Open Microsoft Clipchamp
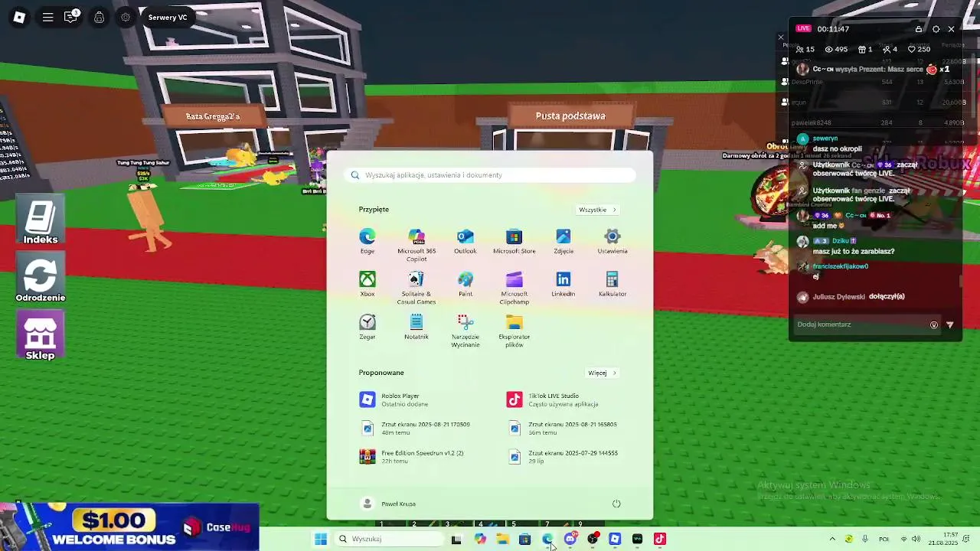The image size is (980, 551). click(514, 288)
